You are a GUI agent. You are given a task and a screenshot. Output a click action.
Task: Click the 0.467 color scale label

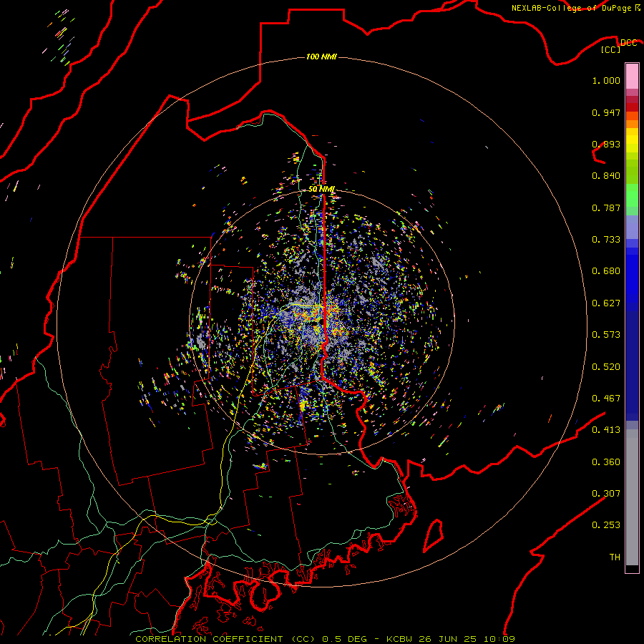(x=606, y=399)
